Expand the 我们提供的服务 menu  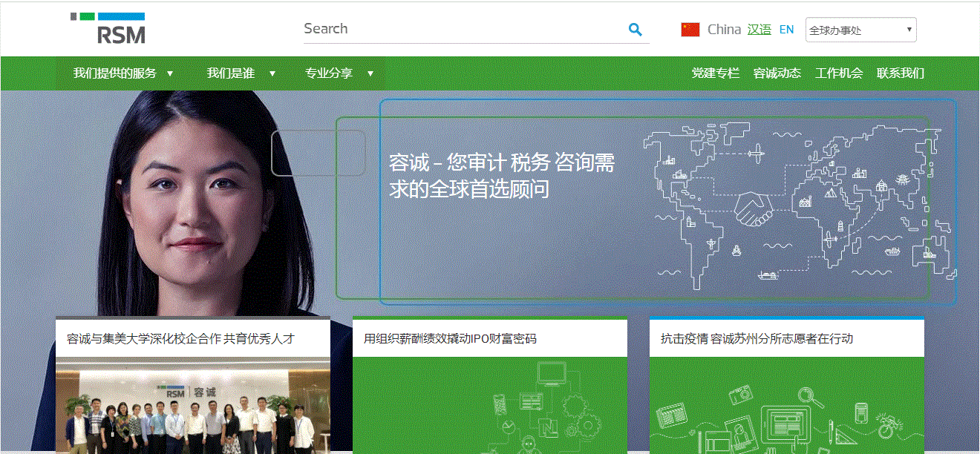click(122, 73)
